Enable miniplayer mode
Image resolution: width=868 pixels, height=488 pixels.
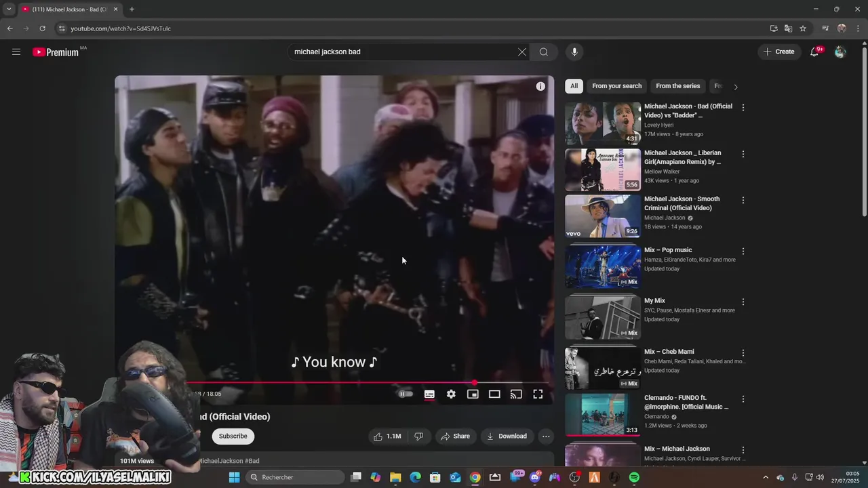(473, 394)
